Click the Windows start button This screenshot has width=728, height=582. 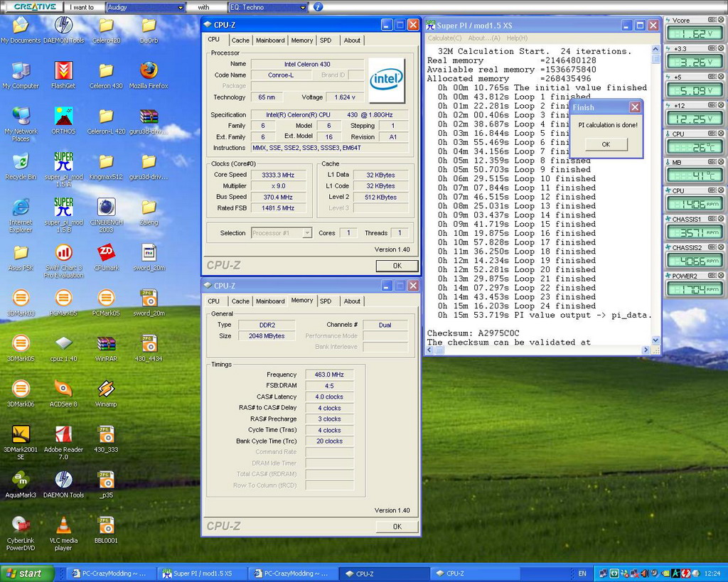tap(26, 573)
